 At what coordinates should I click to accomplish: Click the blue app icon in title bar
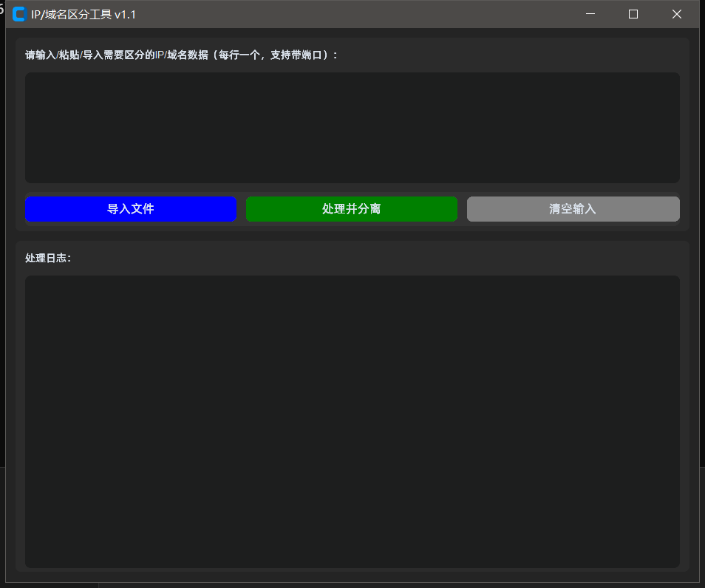(x=18, y=15)
